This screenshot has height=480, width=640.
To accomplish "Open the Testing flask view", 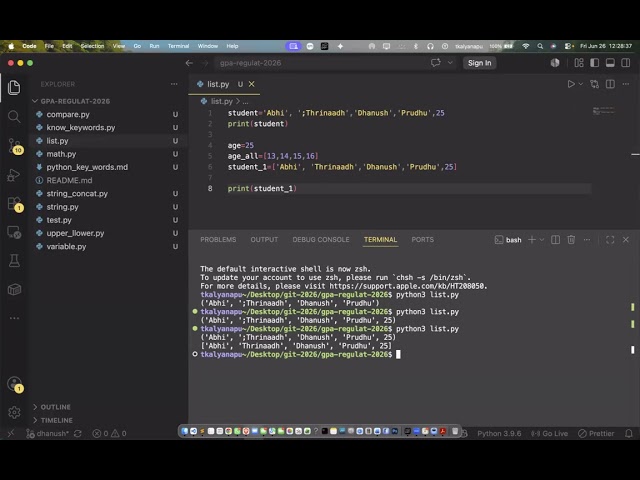I will [x=14, y=261].
